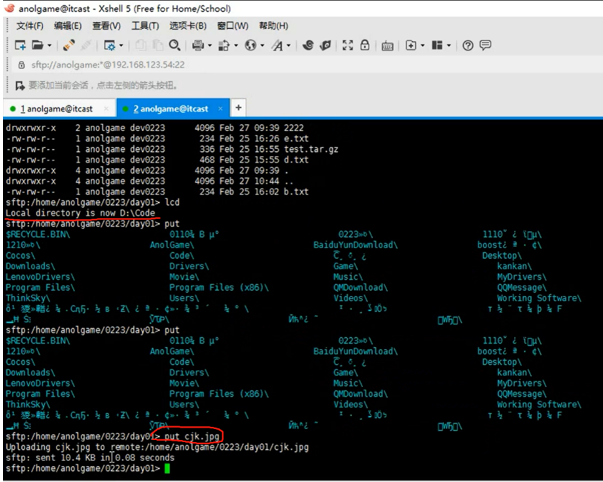Click 'e.txt' file name in listing
The image size is (603, 482).
[x=296, y=138]
